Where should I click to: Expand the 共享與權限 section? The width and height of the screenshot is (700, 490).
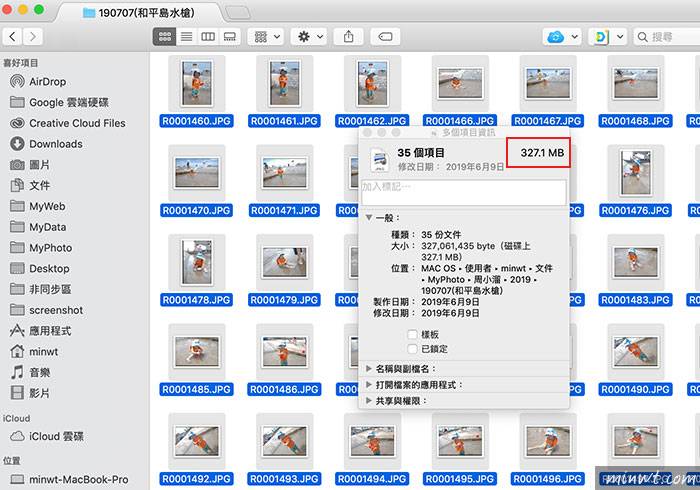pos(368,400)
